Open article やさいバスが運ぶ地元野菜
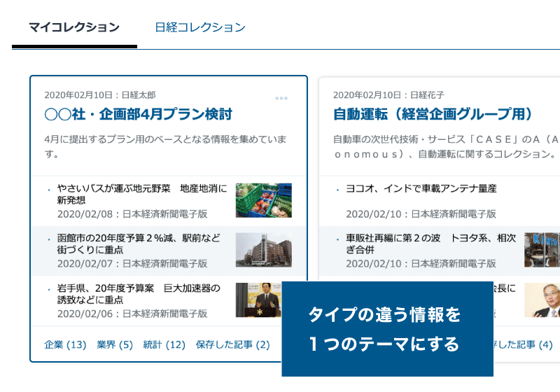 [x=142, y=194]
